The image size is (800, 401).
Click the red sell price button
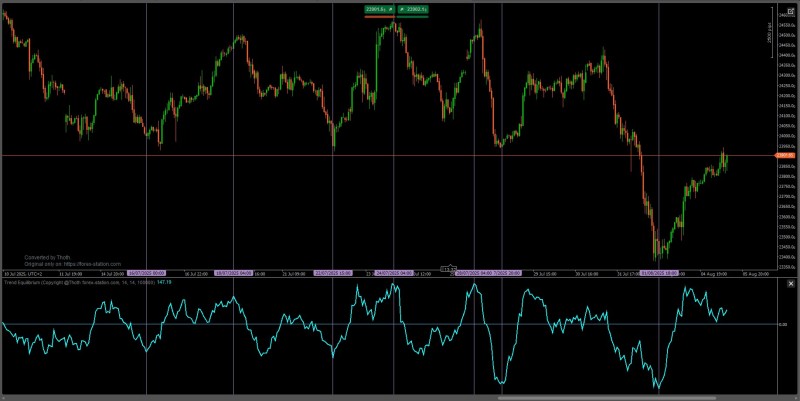[x=379, y=10]
